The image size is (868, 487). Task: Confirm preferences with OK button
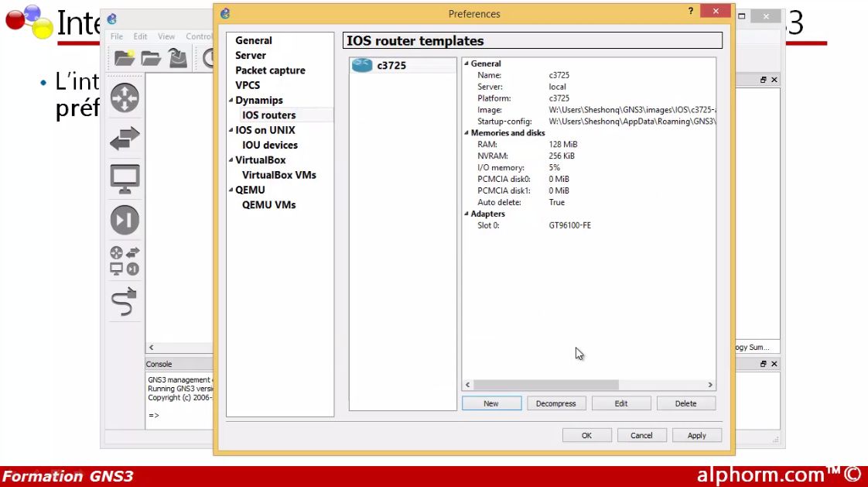coord(586,435)
